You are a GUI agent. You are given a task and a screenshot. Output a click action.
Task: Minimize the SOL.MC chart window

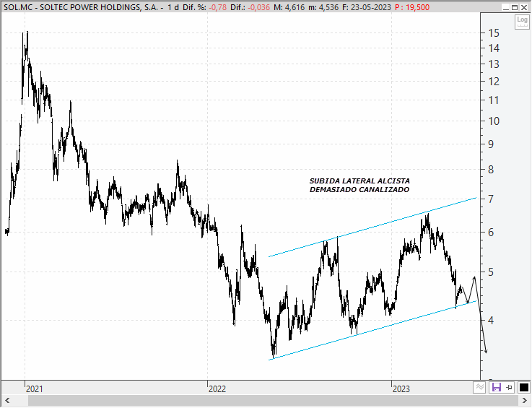point(506,7)
